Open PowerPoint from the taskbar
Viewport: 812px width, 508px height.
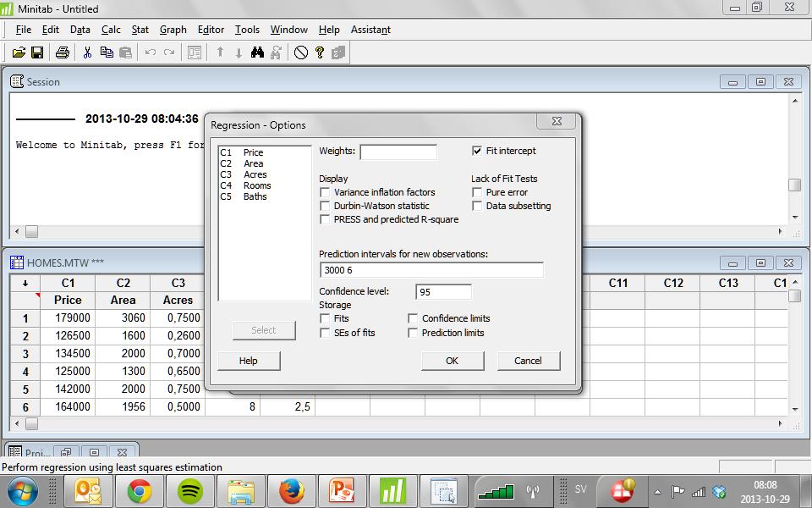tap(343, 491)
